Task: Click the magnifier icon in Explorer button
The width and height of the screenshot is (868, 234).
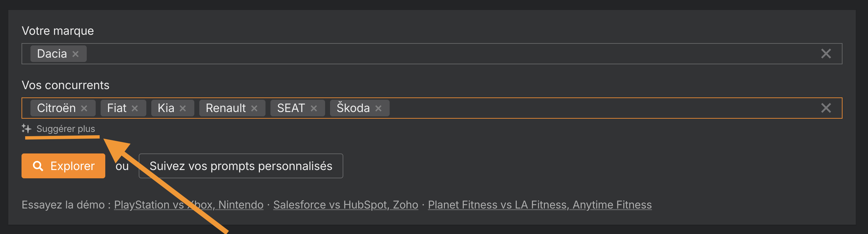Action: point(38,166)
